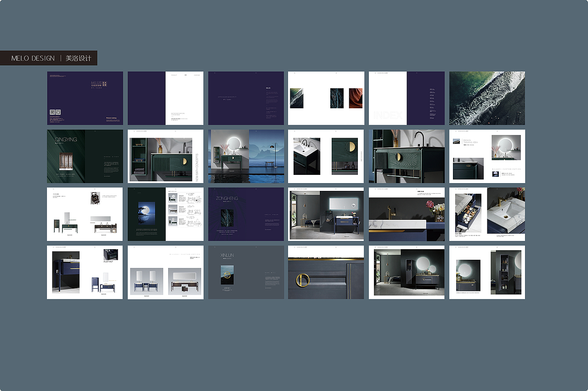Select the bathroom with rectangular lit mirror spread
This screenshot has height=391, width=588.
tap(326, 214)
